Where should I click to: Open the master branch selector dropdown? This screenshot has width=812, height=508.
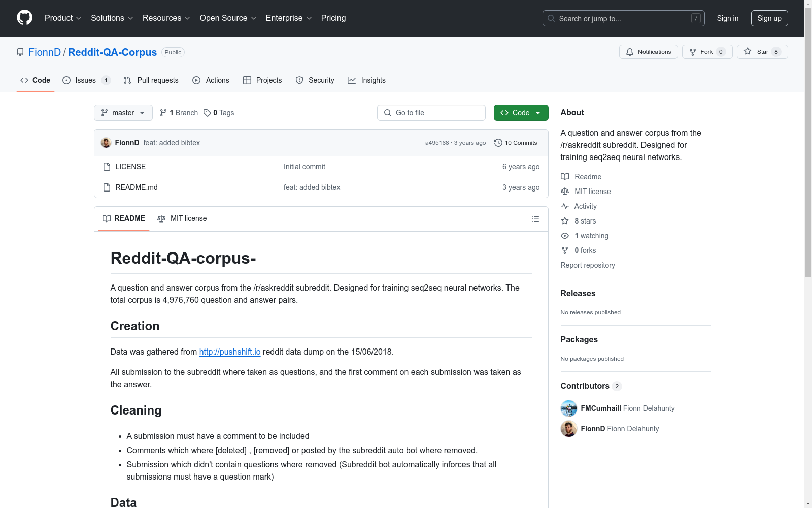123,113
